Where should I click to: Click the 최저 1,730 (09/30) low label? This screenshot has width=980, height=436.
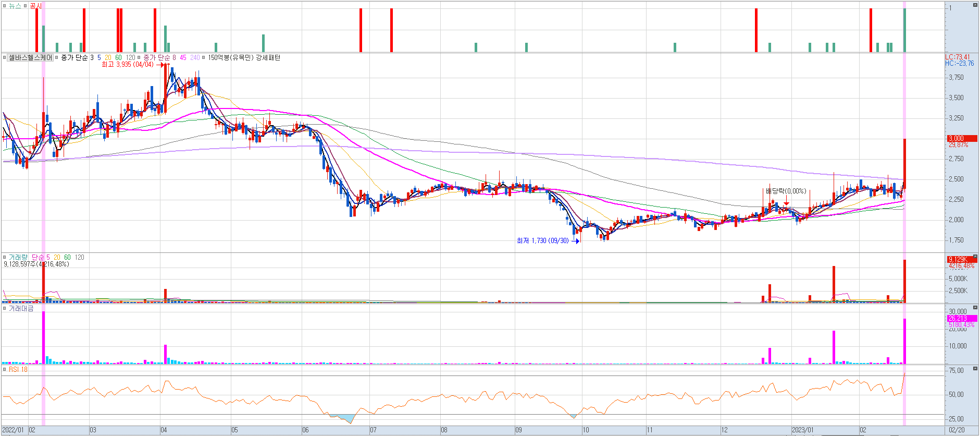coord(542,240)
